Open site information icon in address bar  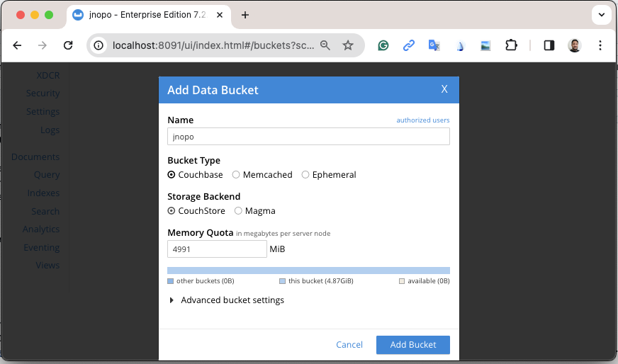click(99, 45)
